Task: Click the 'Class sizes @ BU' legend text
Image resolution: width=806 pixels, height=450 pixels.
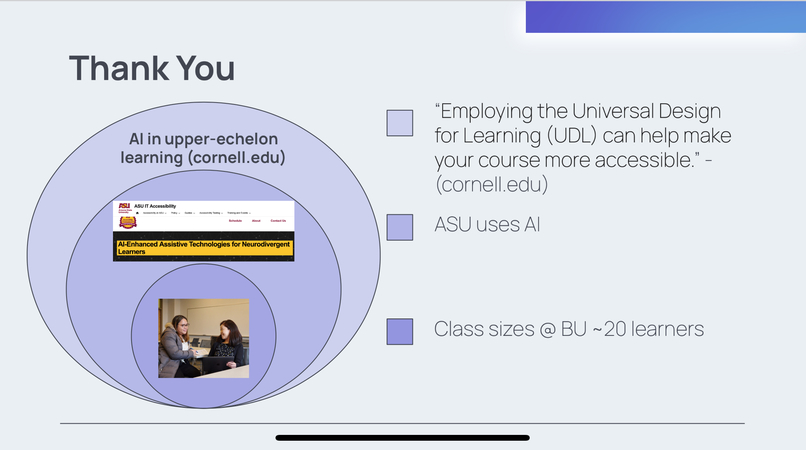Action: (x=569, y=329)
